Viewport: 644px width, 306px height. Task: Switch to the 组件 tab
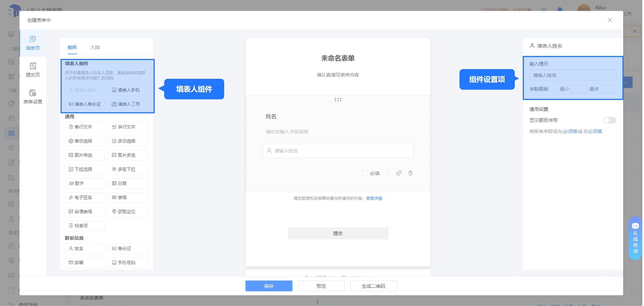pos(72,47)
